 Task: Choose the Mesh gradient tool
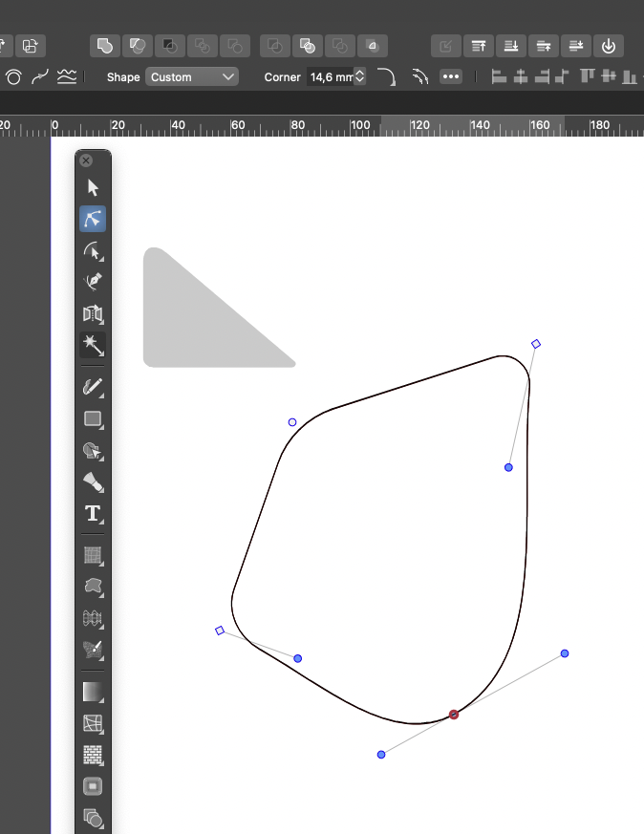pos(93,723)
